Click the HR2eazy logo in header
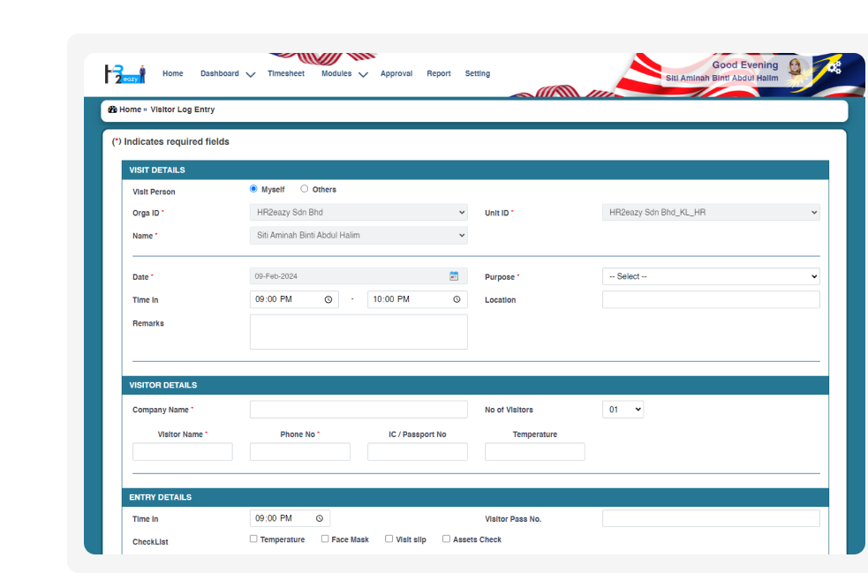The height and width of the screenshot is (588, 868). (124, 74)
